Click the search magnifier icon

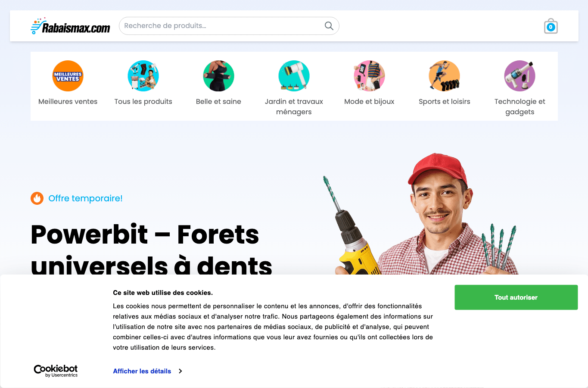coord(329,26)
